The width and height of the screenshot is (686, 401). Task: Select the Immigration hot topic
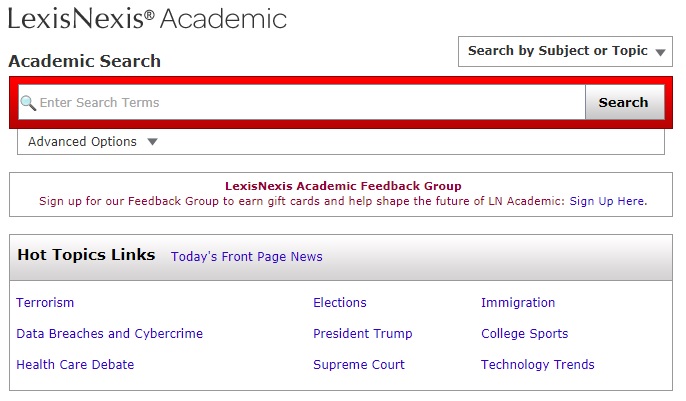point(518,303)
